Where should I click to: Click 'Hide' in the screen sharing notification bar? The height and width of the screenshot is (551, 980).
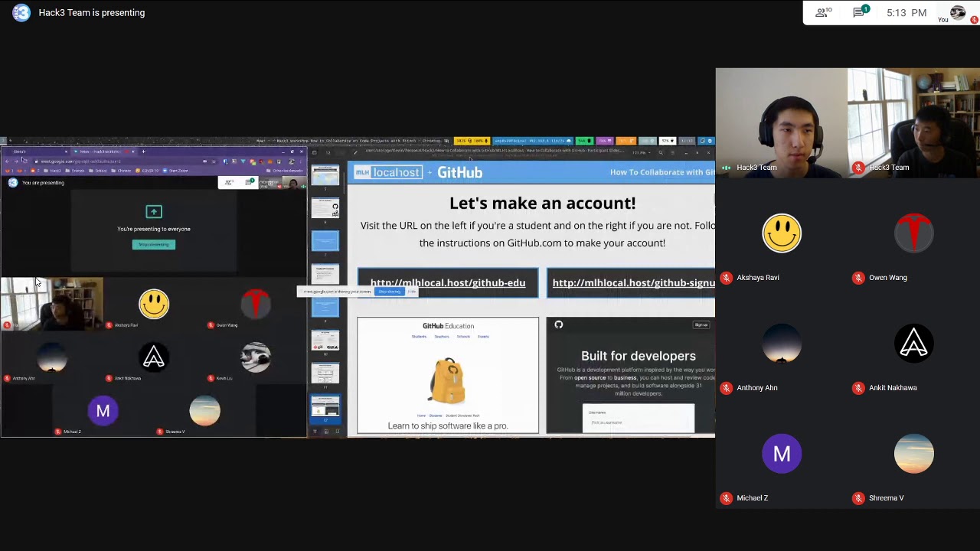click(412, 292)
